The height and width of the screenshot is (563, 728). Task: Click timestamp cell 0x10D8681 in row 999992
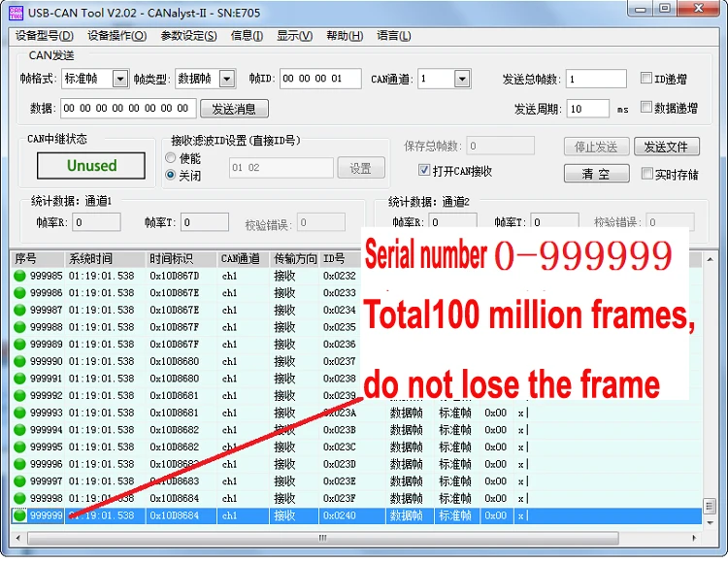[174, 395]
